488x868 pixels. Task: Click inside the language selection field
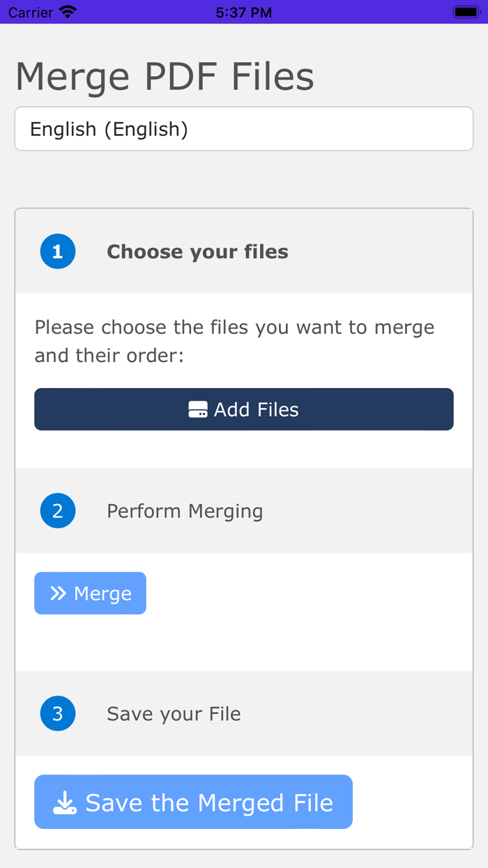(244, 128)
